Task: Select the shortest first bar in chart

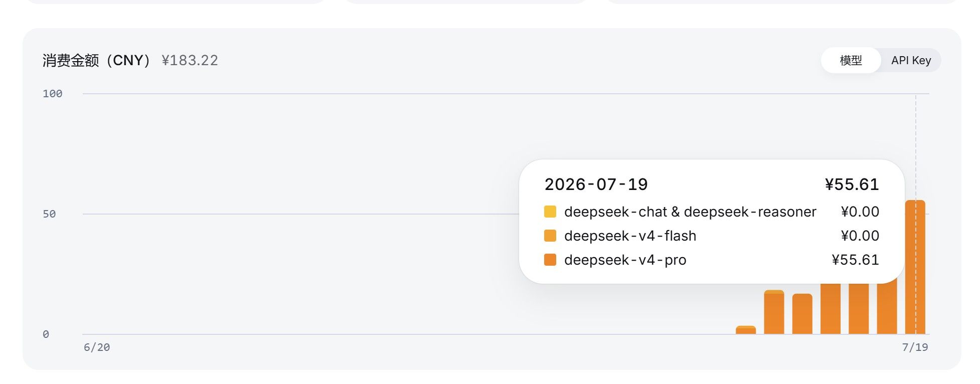Action: [x=746, y=330]
